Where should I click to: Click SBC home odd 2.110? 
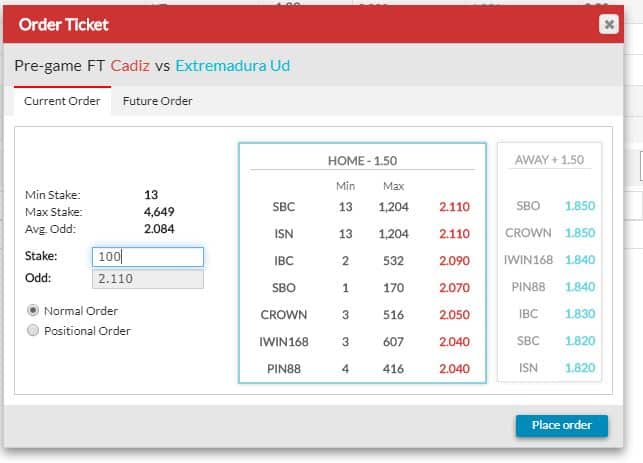454,207
